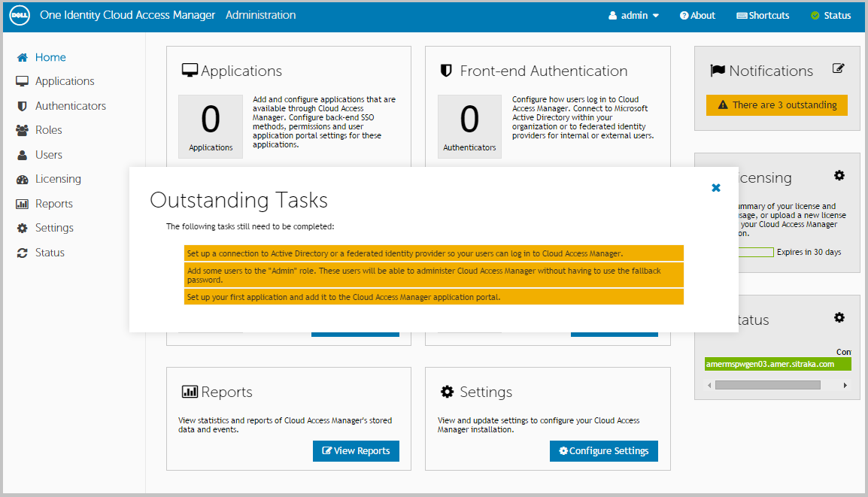Click the Status panel horizontal scrollbar
The width and height of the screenshot is (868, 497).
click(x=767, y=385)
